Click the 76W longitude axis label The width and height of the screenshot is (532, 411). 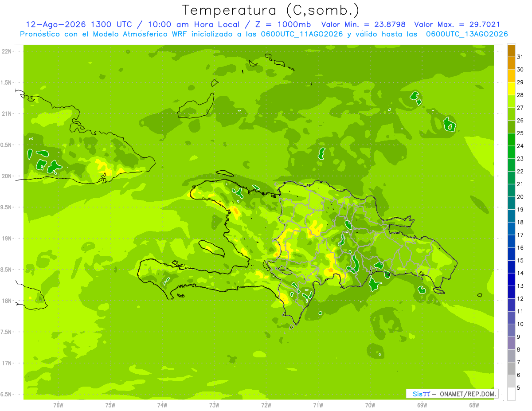[58, 405]
